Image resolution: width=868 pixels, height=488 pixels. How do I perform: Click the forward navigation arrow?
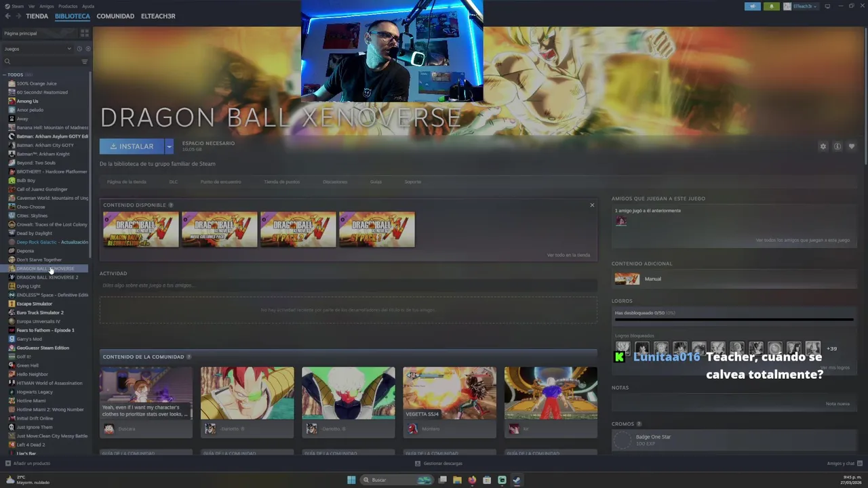(x=18, y=16)
